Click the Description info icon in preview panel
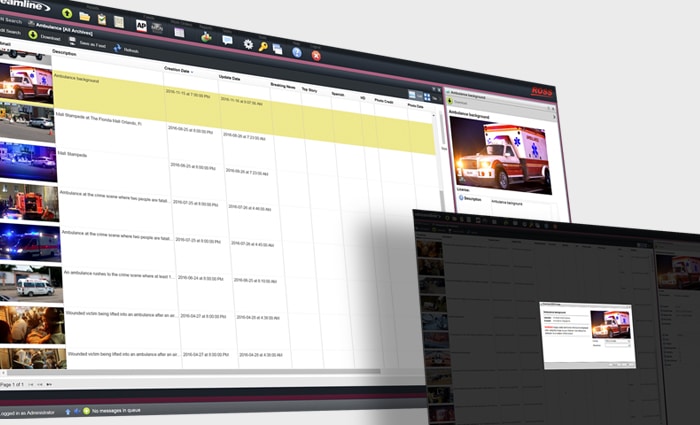Screen dimensions: 700x425 pyautogui.click(x=461, y=197)
